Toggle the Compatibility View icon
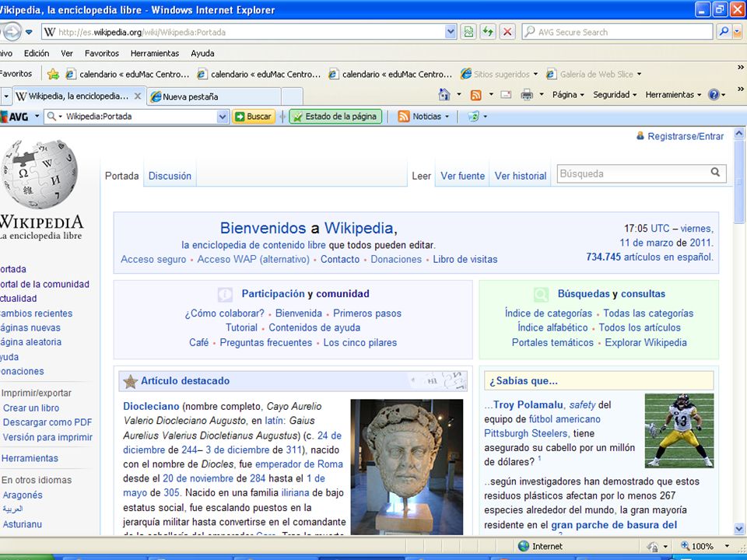The height and width of the screenshot is (560, 747). click(x=468, y=32)
